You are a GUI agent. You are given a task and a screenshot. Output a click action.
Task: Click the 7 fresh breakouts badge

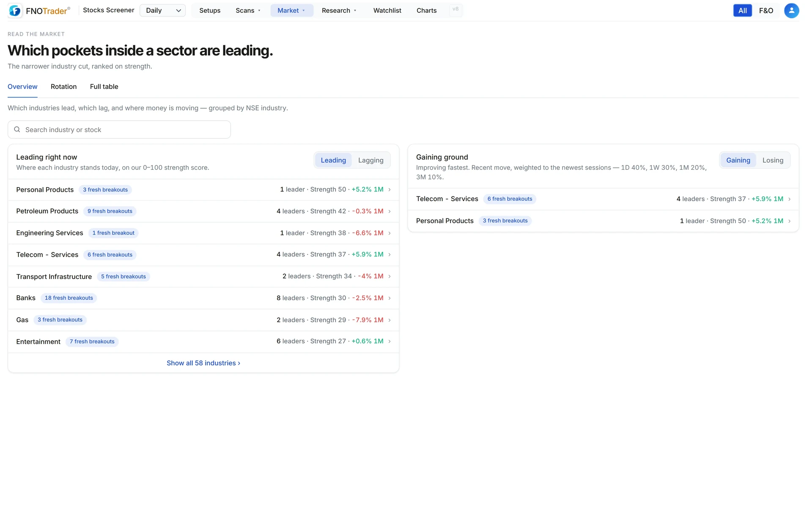pyautogui.click(x=92, y=342)
